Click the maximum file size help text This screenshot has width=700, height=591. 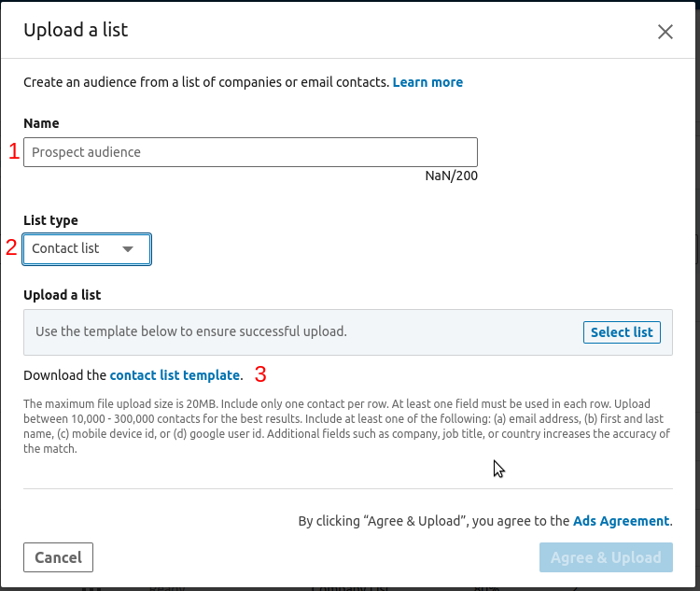coord(347,427)
